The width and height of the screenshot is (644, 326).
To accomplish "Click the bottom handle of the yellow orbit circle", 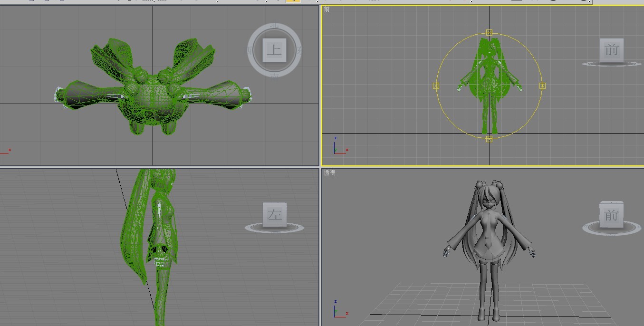I will (489, 139).
